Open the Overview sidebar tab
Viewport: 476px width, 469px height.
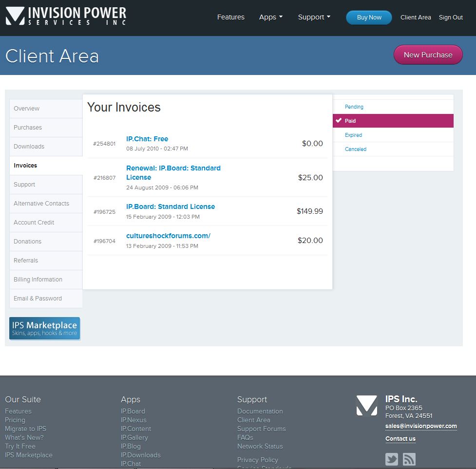(46, 109)
